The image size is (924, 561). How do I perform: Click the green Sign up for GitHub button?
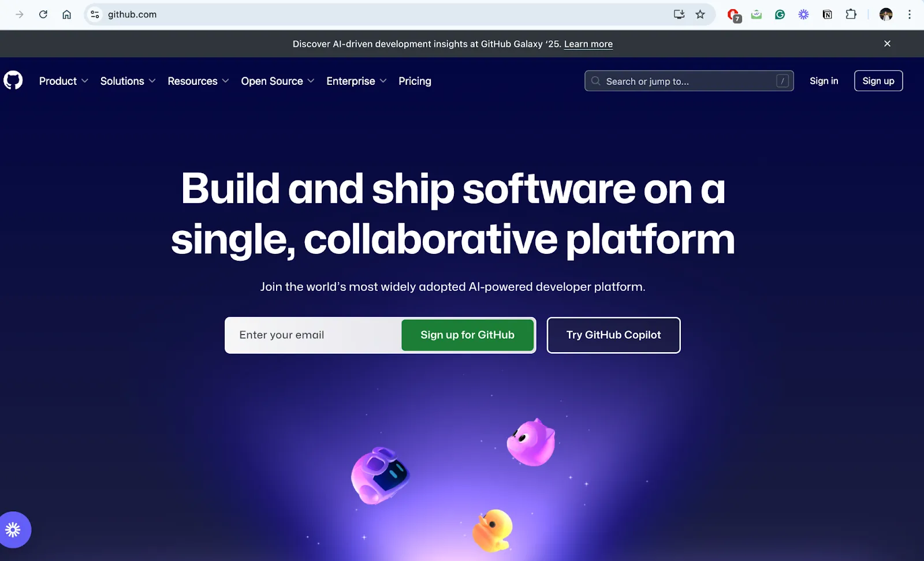467,335
